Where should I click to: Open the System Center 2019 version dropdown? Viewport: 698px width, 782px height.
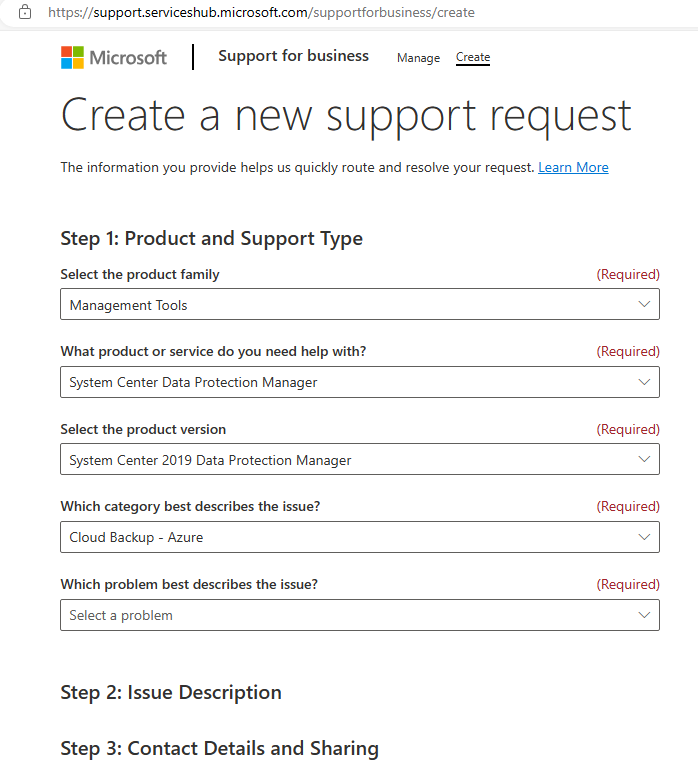(x=359, y=459)
